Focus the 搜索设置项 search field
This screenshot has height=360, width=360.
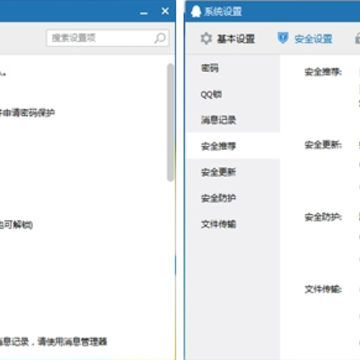[108, 38]
